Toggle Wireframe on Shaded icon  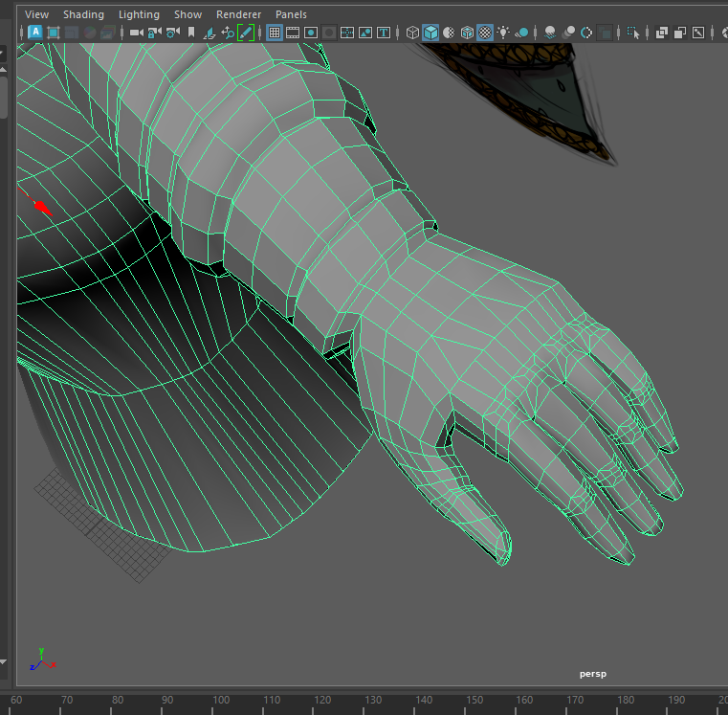coord(467,33)
